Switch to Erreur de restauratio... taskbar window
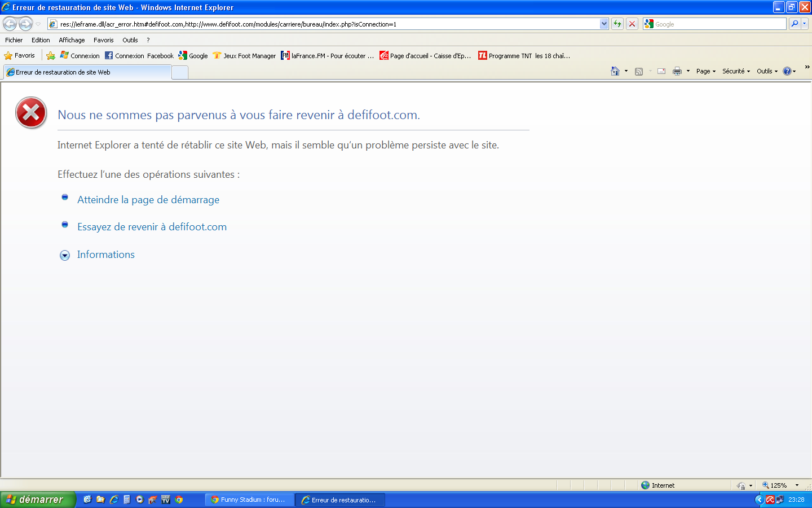This screenshot has height=508, width=812. pos(341,500)
